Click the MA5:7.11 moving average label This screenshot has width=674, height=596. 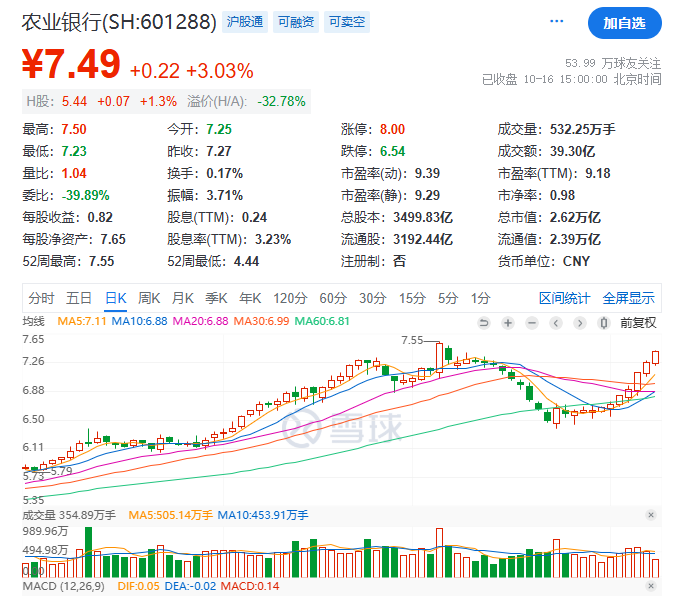tap(82, 321)
